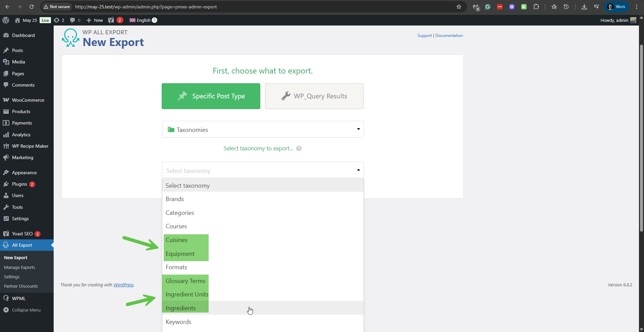Select Keywords taxonomy option
644x332 pixels.
263,322
